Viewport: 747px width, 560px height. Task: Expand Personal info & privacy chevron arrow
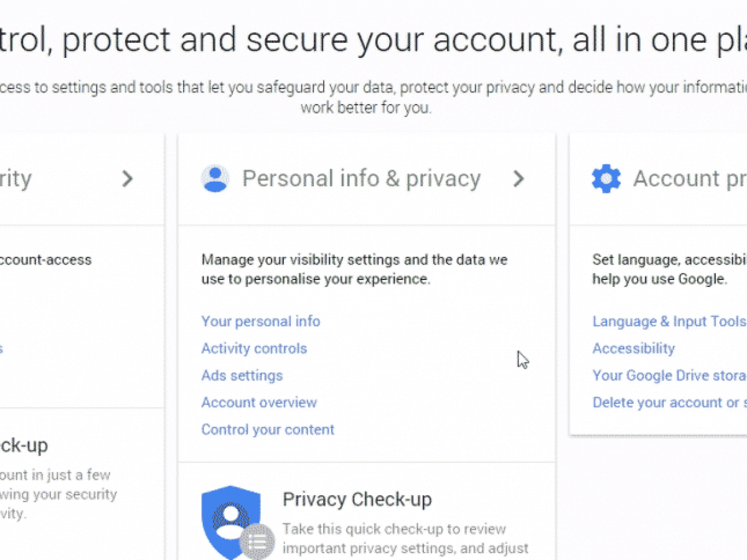(518, 179)
